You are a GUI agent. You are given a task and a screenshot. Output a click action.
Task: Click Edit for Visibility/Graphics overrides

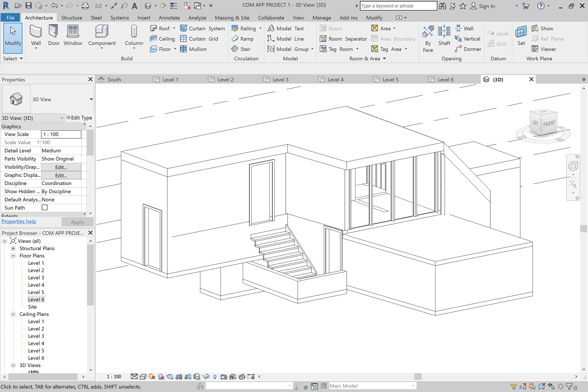pyautogui.click(x=61, y=167)
